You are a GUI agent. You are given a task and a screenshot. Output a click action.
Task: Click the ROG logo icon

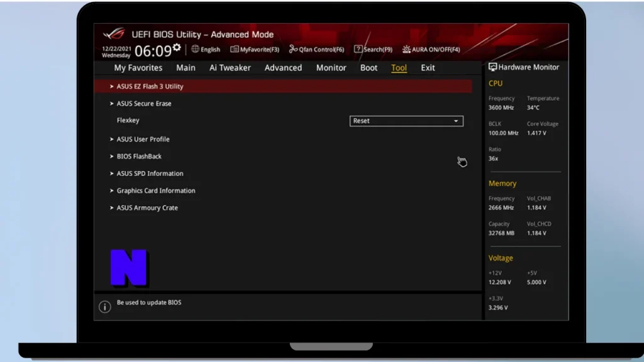(x=114, y=33)
